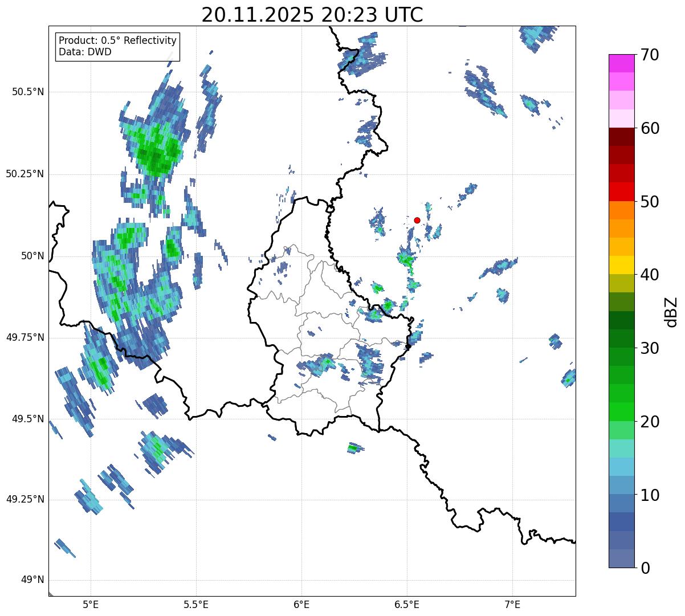Click the title 20.11.2025 20:23 UTC

[312, 14]
